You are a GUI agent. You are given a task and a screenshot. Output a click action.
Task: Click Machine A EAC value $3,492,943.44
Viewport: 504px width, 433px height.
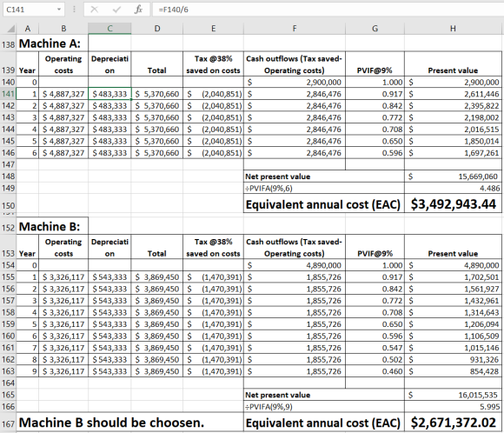pyautogui.click(x=453, y=204)
